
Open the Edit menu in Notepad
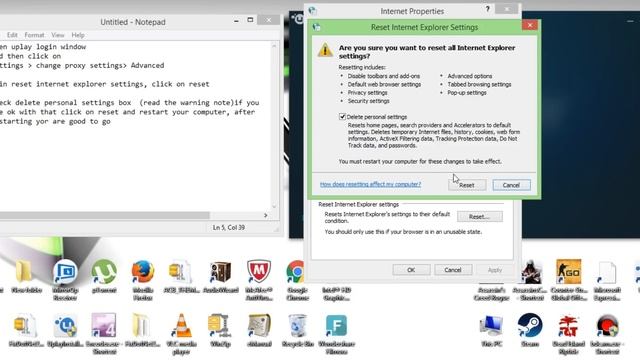pyautogui.click(x=12, y=35)
